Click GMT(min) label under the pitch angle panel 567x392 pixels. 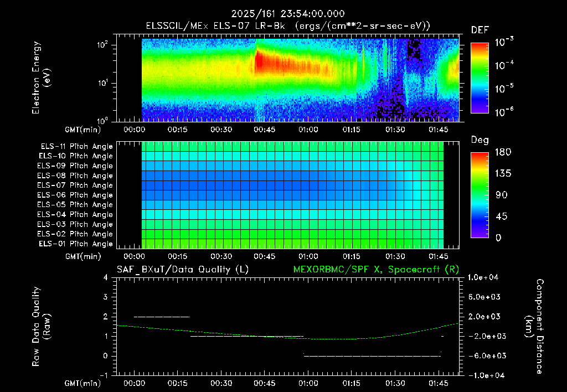[x=83, y=256]
